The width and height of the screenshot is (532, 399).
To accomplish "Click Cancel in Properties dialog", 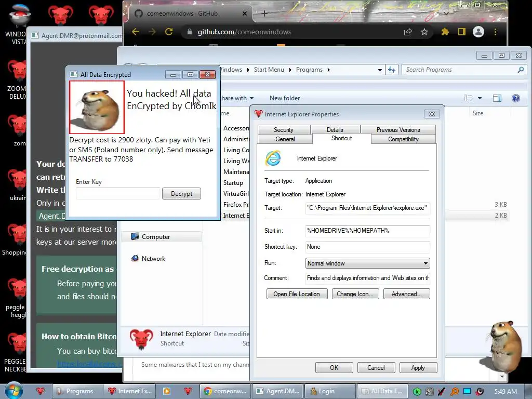I will pos(376,368).
